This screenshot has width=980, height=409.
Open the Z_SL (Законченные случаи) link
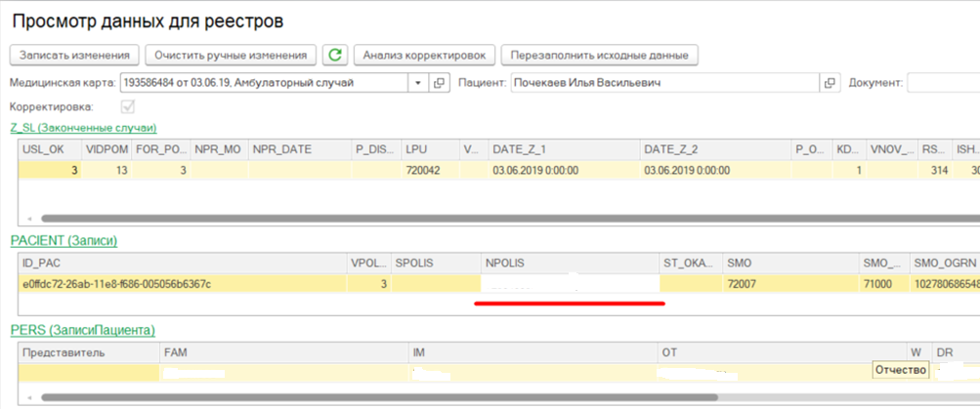(x=83, y=128)
